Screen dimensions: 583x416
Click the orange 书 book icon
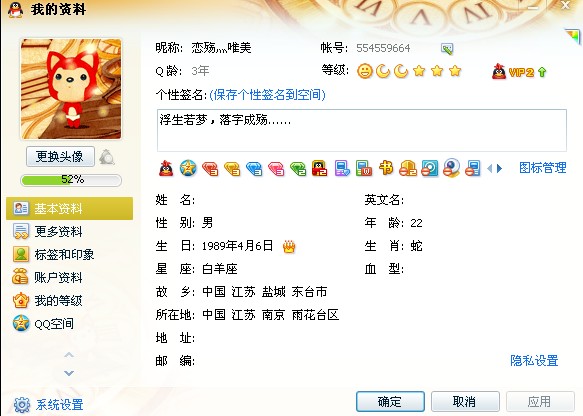pos(386,168)
